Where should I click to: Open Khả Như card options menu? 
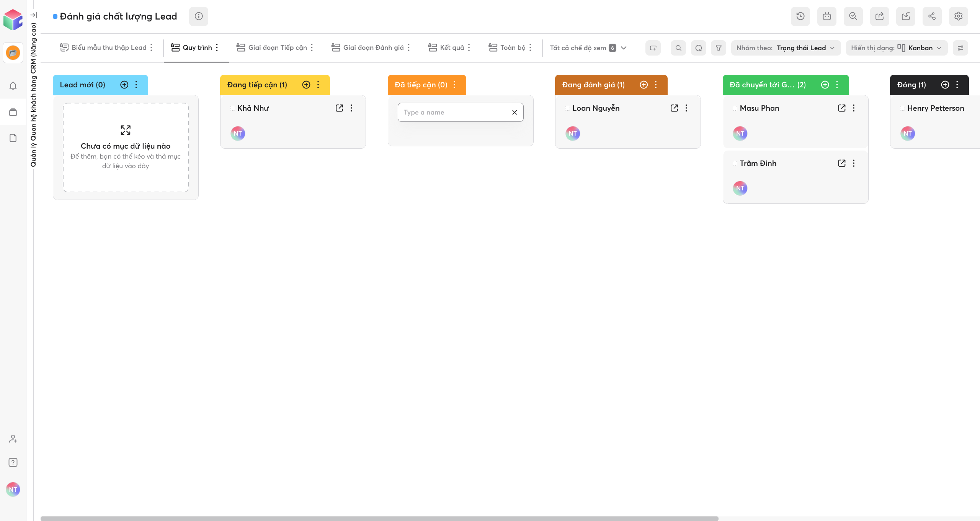[x=351, y=108]
